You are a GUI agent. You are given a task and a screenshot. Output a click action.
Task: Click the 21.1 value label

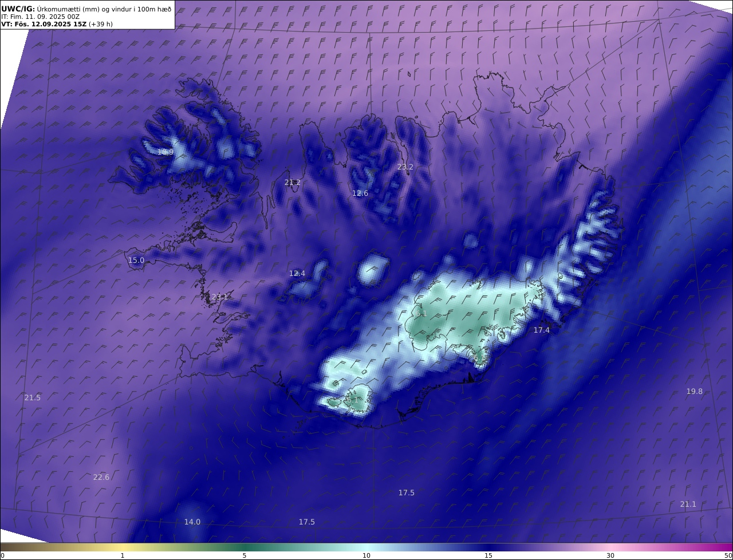tap(688, 504)
